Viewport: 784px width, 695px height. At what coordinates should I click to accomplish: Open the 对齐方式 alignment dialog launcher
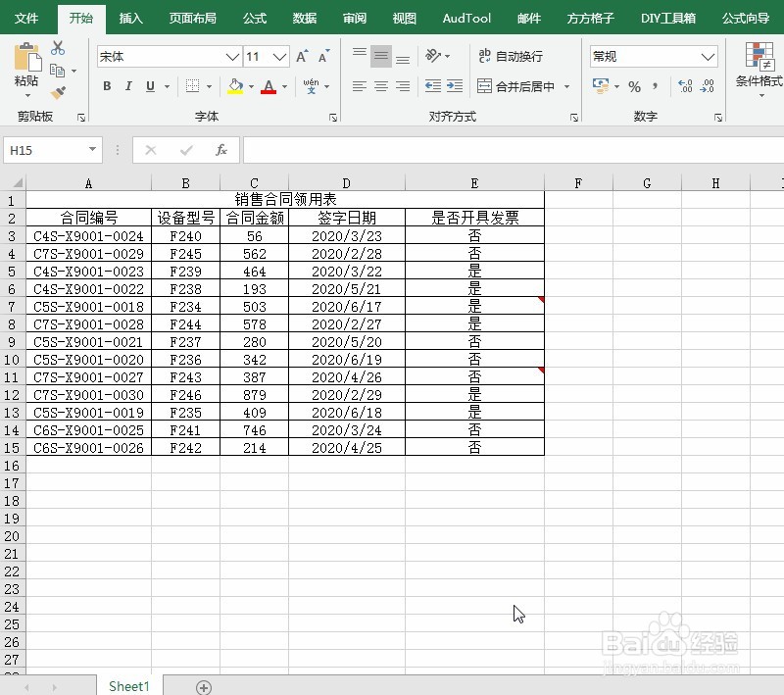pos(574,118)
